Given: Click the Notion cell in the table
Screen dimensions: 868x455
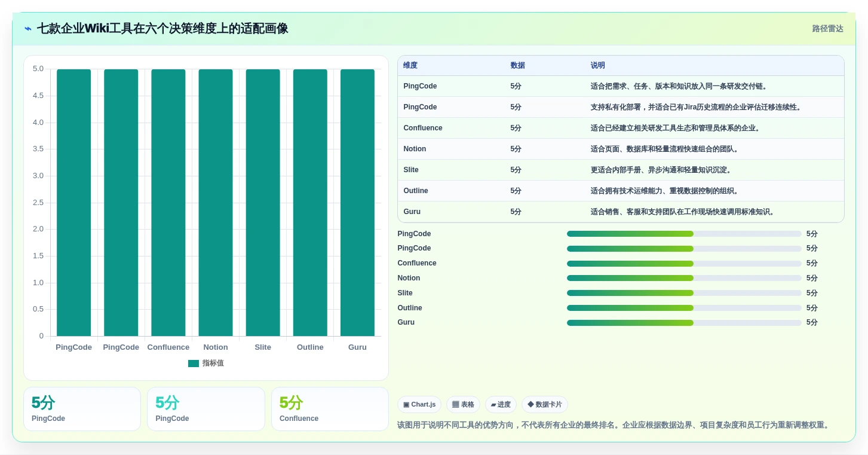Looking at the screenshot, I should 415,149.
